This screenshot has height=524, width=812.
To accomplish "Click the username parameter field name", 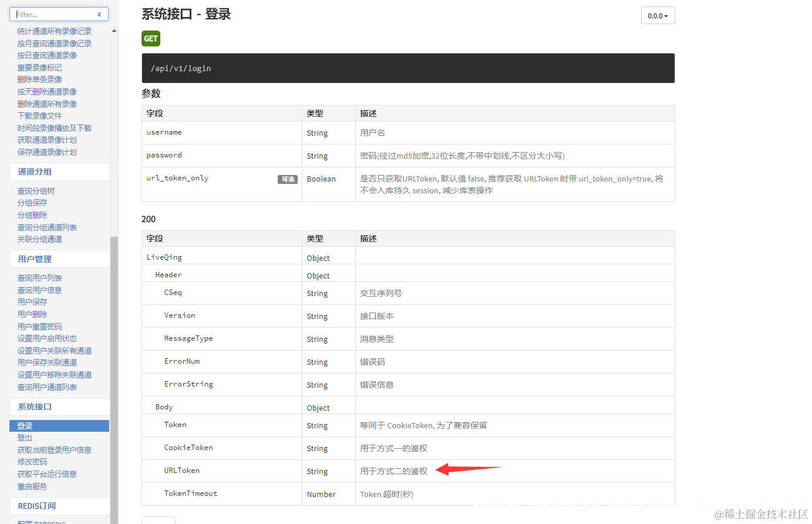I will (164, 132).
